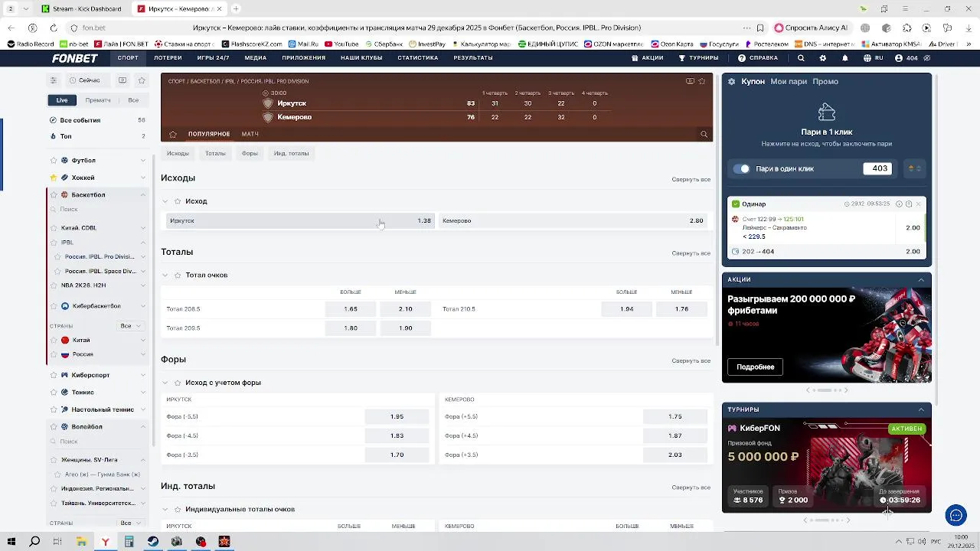This screenshot has width=980, height=551.
Task: Select Кемерово outcome at 2.80
Action: click(573, 220)
